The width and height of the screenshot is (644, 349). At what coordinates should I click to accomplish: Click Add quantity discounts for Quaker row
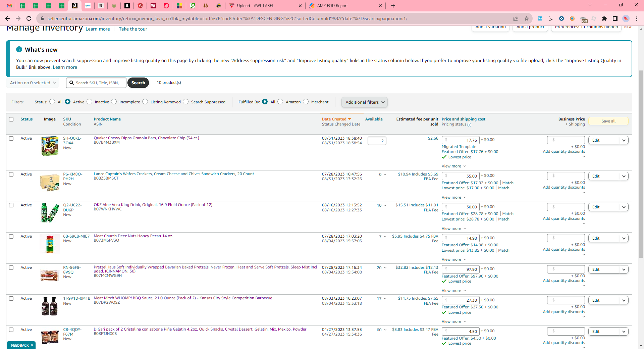point(564,151)
